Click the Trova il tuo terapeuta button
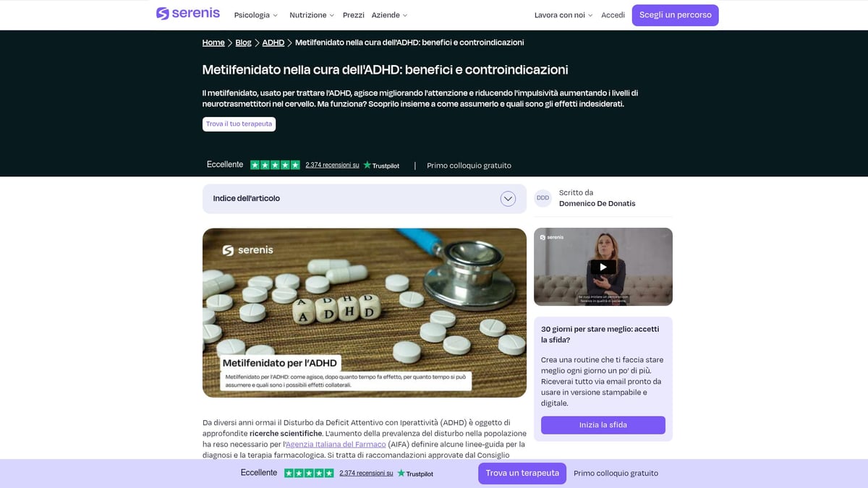868x488 pixels. [x=239, y=124]
